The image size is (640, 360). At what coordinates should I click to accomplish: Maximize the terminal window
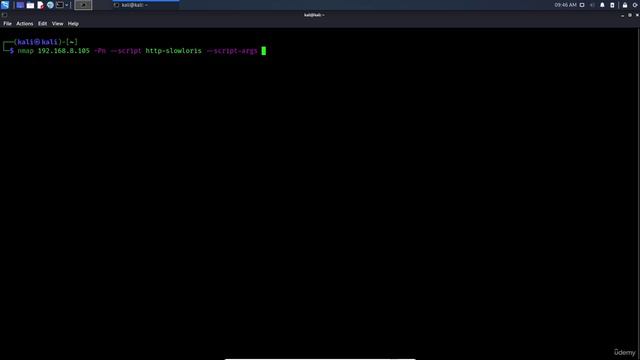pyautogui.click(x=630, y=15)
